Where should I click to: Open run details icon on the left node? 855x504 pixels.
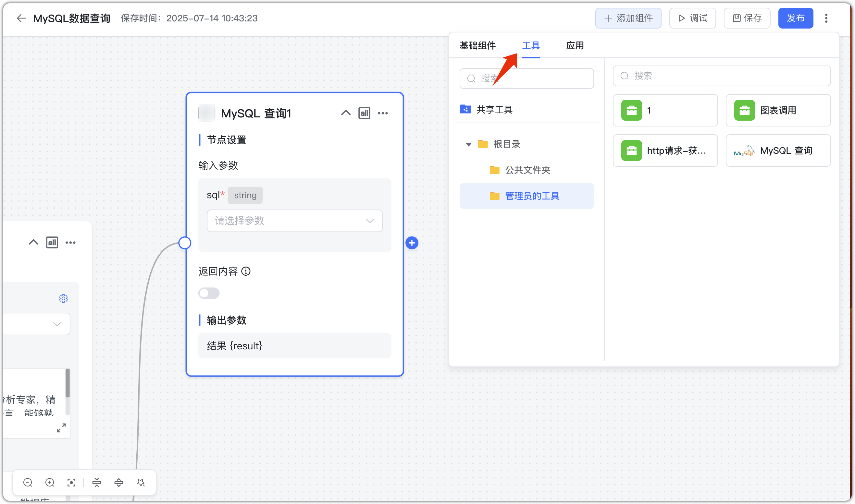(x=52, y=243)
